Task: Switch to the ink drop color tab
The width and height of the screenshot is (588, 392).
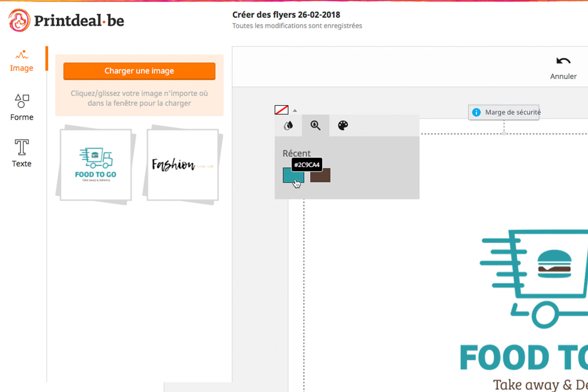Action: coord(288,126)
